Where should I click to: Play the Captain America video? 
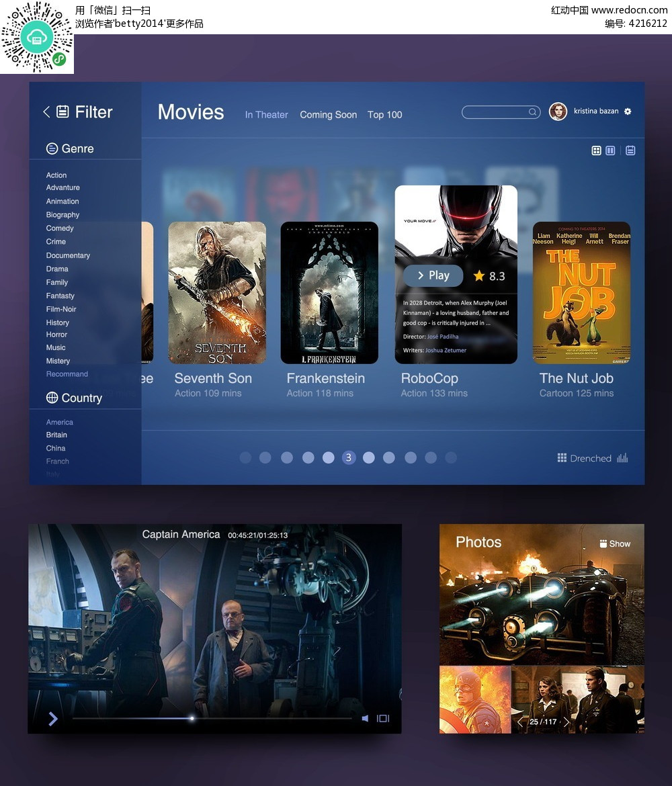pyautogui.click(x=53, y=719)
